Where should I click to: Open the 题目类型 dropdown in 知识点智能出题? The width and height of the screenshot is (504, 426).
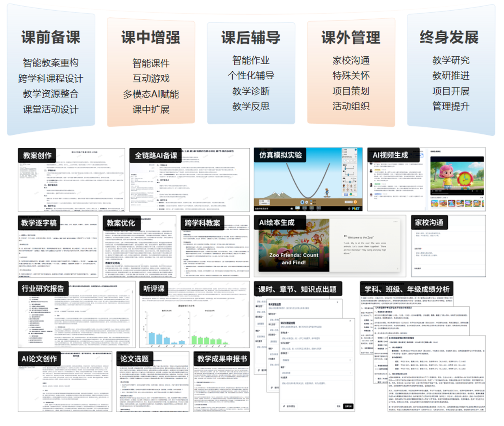[316, 360]
